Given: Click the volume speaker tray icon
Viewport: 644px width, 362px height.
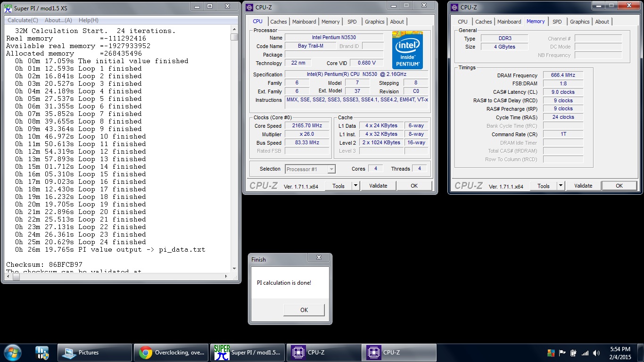Looking at the screenshot, I should click(596, 353).
